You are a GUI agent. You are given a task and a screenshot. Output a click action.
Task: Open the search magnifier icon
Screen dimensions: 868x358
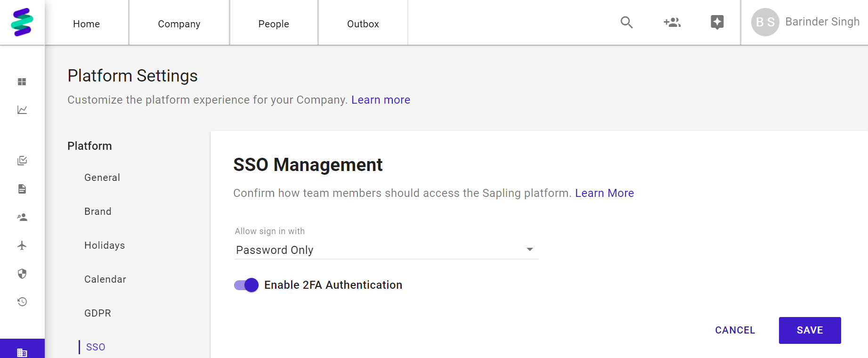click(x=626, y=22)
